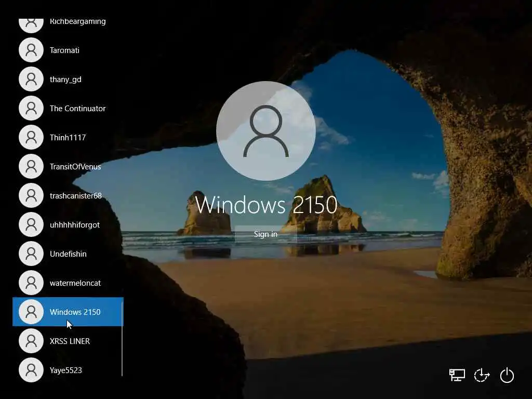
Task: Select highlighted Windows 2150 list name
Action: coord(75,312)
